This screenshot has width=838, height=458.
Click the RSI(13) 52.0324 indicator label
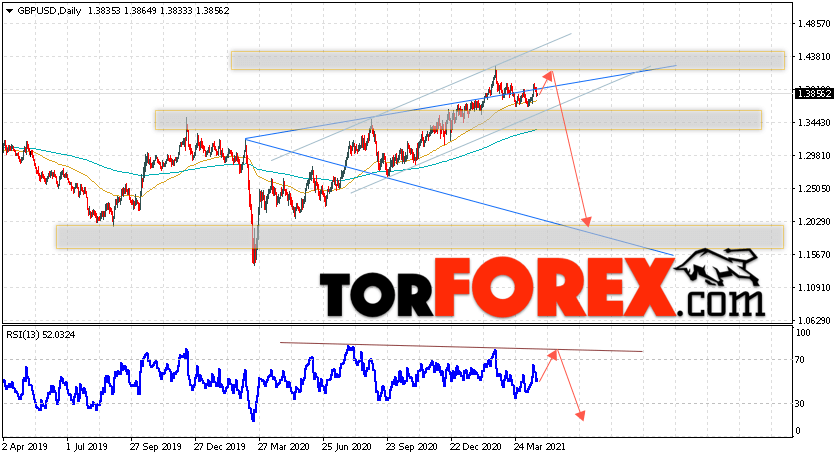coord(41,335)
